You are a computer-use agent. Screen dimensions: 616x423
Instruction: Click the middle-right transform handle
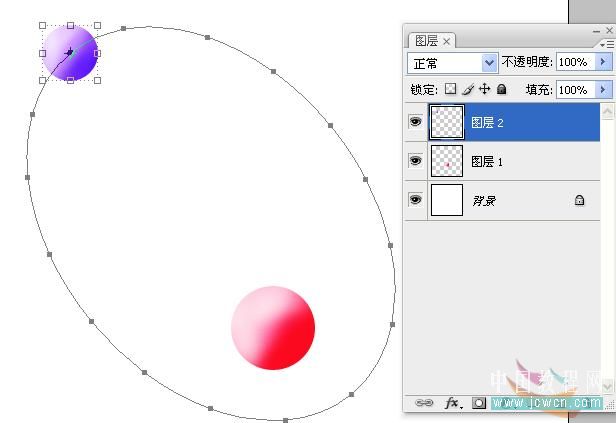point(97,53)
